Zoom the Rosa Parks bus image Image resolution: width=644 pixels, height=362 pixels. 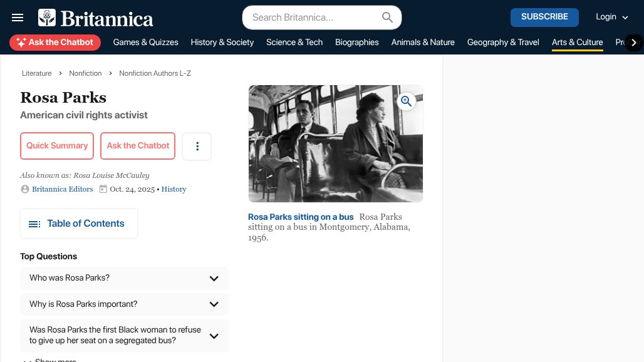coord(407,101)
